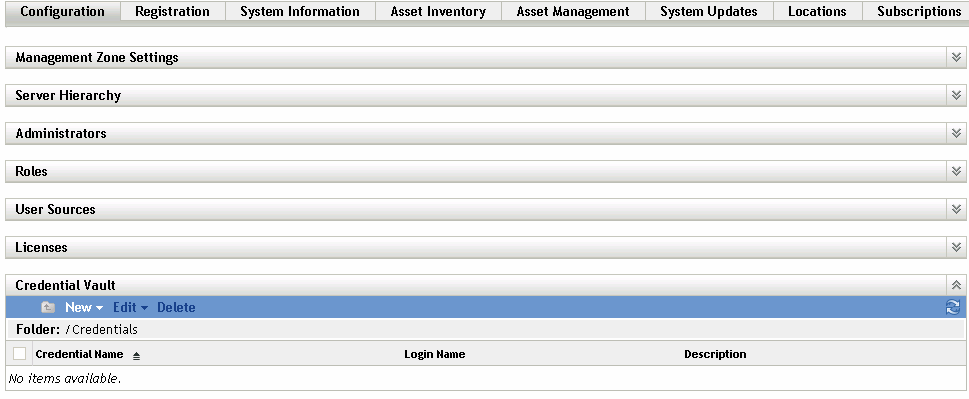Click the Credential Vault heading
969x399 pixels.
coord(66,285)
